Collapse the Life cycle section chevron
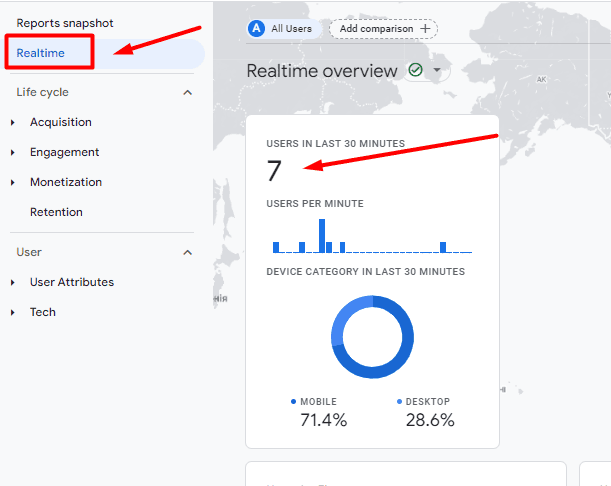The height and width of the screenshot is (486, 611). pos(187,92)
